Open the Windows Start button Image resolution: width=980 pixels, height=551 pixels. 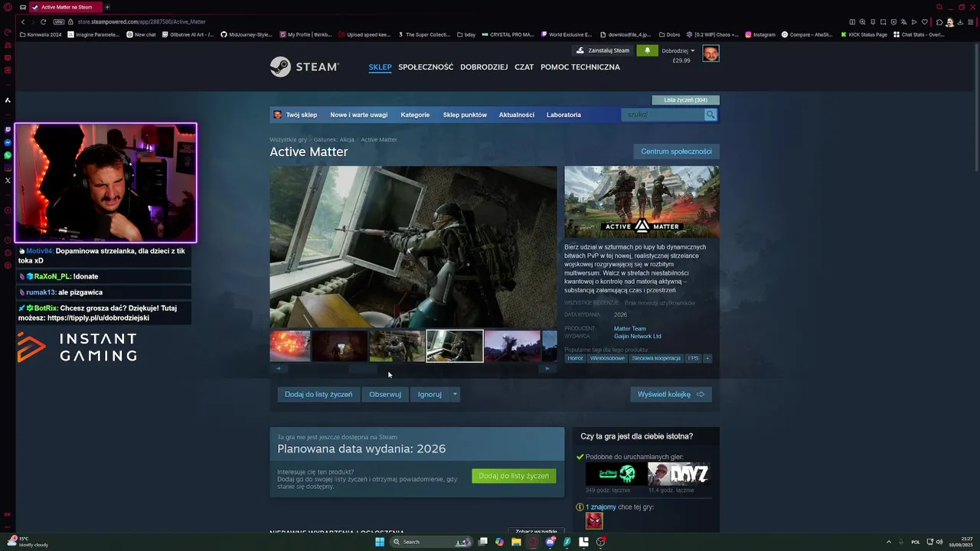pos(380,542)
